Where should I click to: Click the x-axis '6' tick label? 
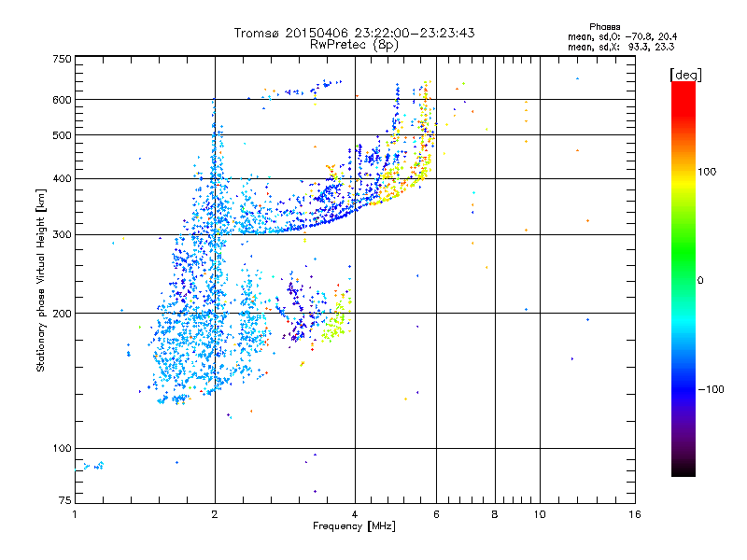point(436,514)
